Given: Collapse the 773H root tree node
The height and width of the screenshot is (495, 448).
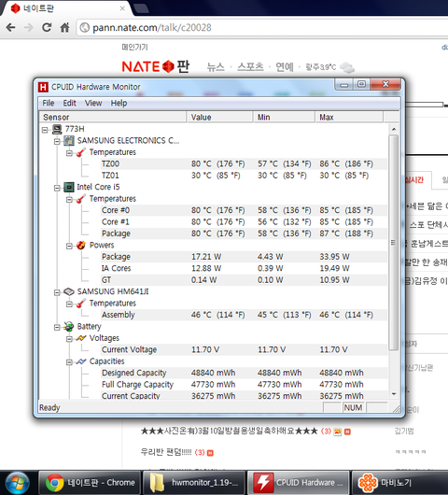Looking at the screenshot, I should (45, 130).
